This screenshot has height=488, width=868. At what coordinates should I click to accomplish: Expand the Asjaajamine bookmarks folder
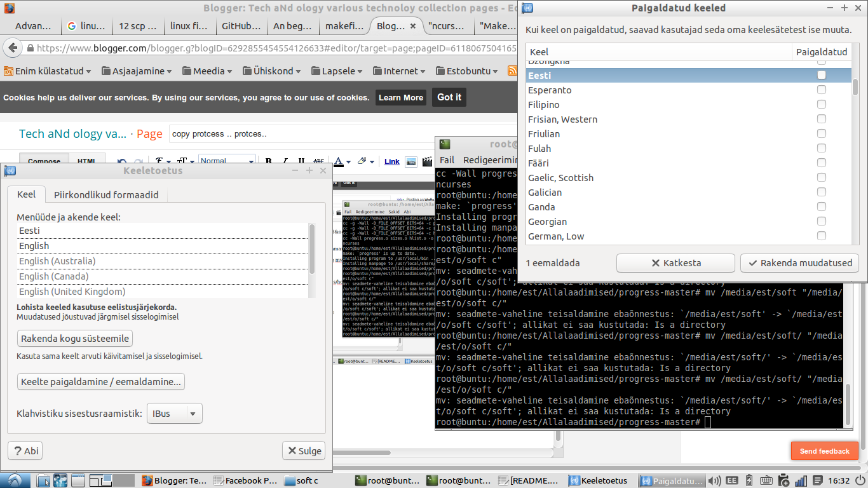point(138,71)
